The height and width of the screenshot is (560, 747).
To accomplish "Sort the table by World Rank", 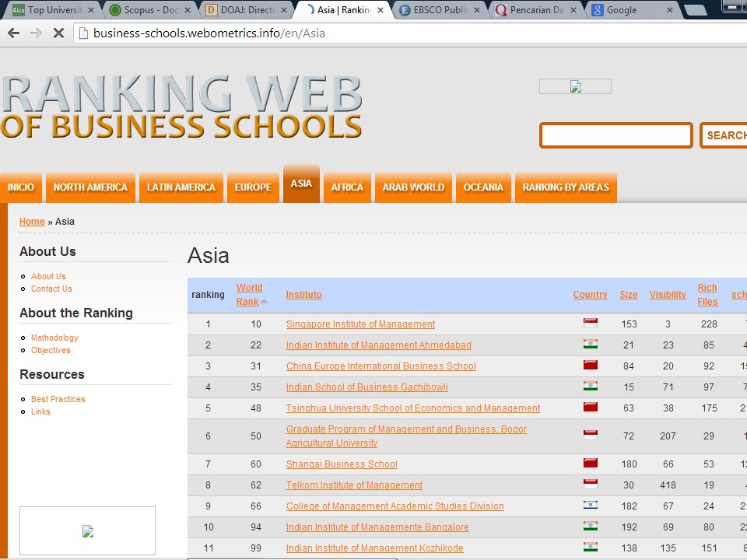I will [x=249, y=294].
